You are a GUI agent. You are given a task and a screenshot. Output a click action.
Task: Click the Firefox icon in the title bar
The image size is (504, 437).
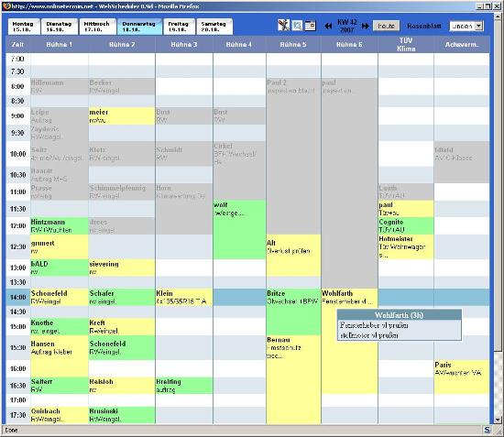point(6,5)
